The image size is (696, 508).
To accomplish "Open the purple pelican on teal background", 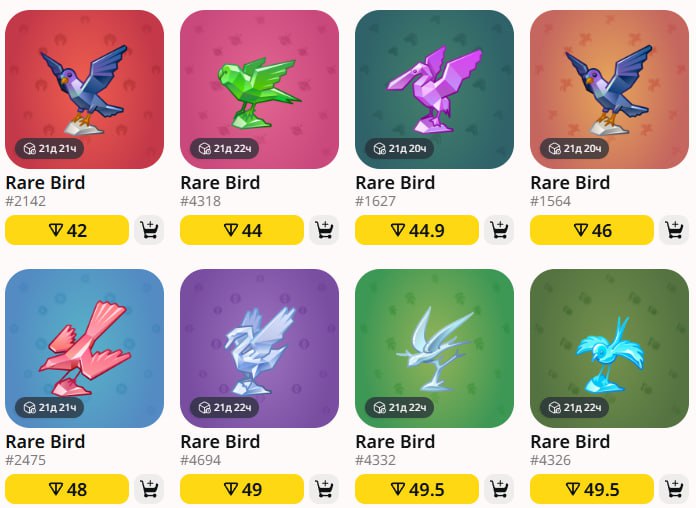I will (435, 89).
